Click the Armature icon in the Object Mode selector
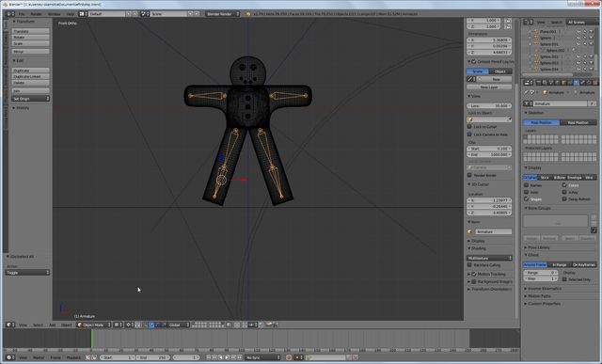 pyautogui.click(x=80, y=324)
